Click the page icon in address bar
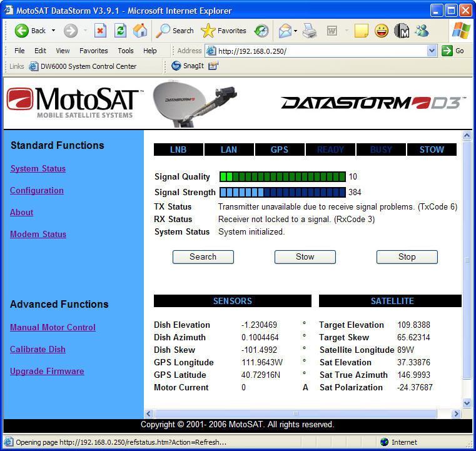 pos(211,51)
